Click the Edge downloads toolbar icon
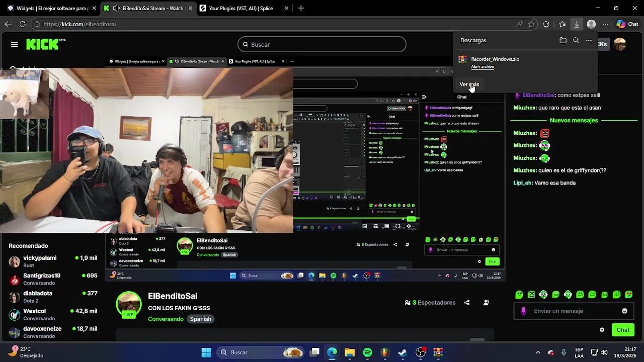This screenshot has height=362, width=644. [x=577, y=24]
